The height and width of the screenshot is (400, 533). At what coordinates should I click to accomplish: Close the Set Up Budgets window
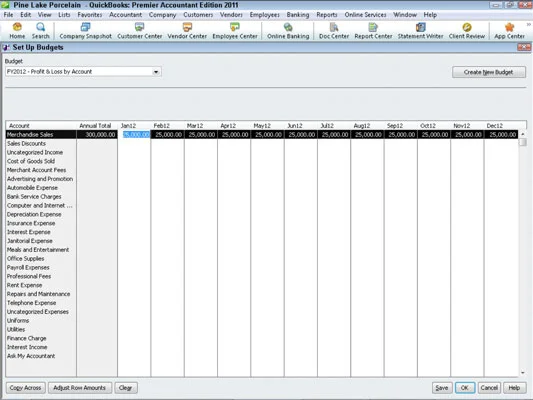524,47
